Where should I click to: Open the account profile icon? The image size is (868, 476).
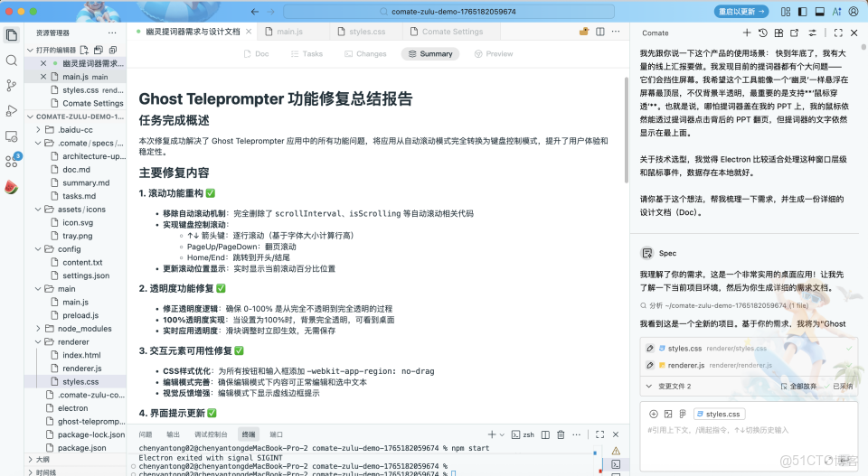(854, 11)
